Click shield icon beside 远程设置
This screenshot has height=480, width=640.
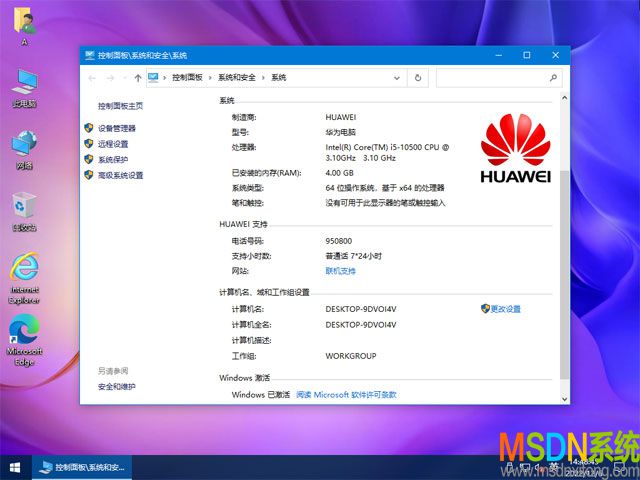(x=89, y=144)
